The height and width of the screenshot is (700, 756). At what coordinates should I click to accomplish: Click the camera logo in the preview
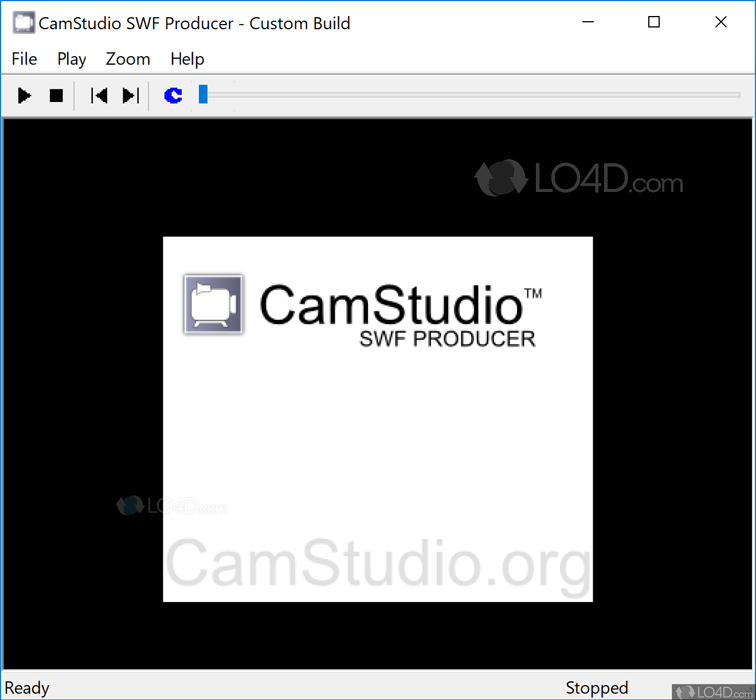tap(214, 304)
